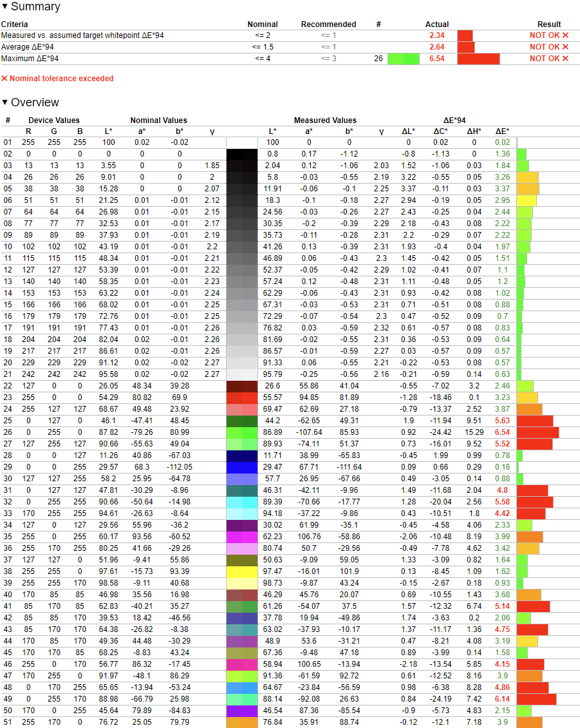580x728 pixels.
Task: Click the 'Nominal Values' column group header
Action: (x=159, y=120)
